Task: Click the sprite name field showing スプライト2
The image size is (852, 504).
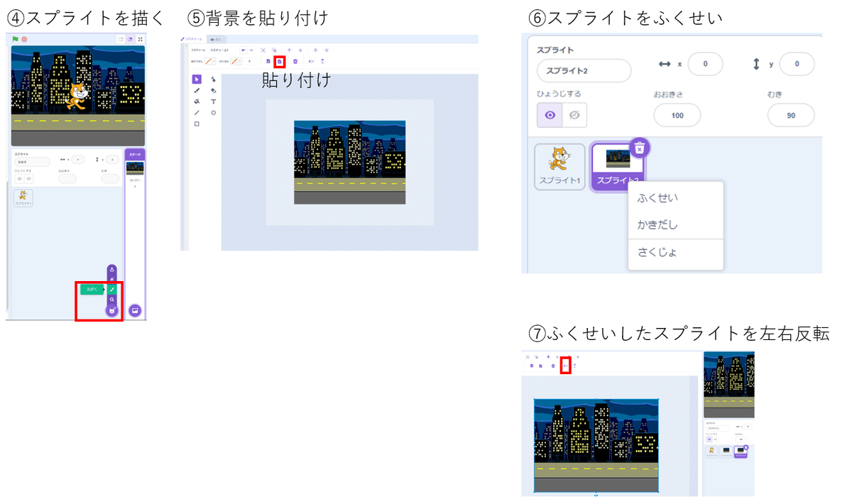Action: click(584, 71)
